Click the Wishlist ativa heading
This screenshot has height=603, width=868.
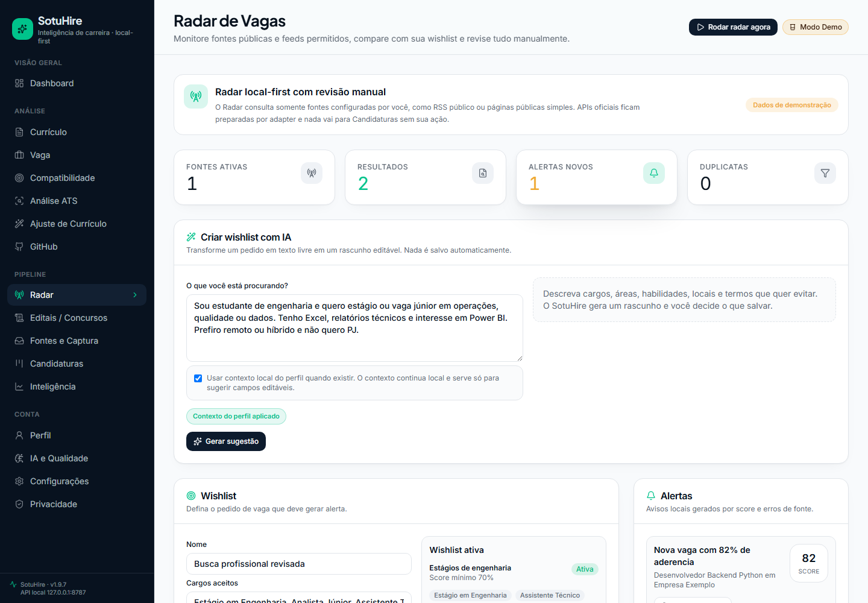point(456,550)
